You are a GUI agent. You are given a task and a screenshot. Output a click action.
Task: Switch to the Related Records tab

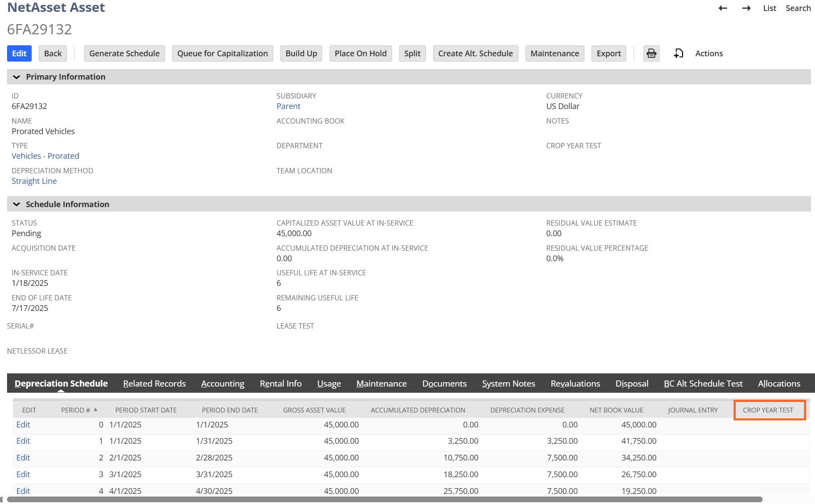pyautogui.click(x=154, y=383)
